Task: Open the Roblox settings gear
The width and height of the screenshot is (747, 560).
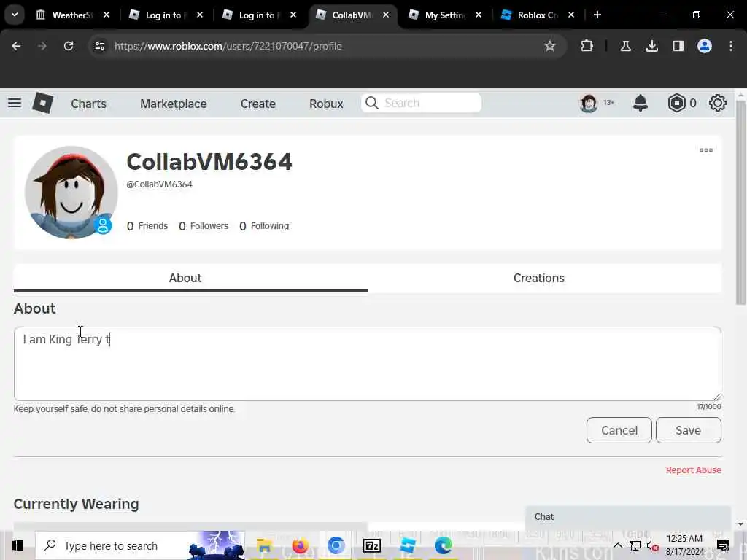Action: click(x=718, y=103)
